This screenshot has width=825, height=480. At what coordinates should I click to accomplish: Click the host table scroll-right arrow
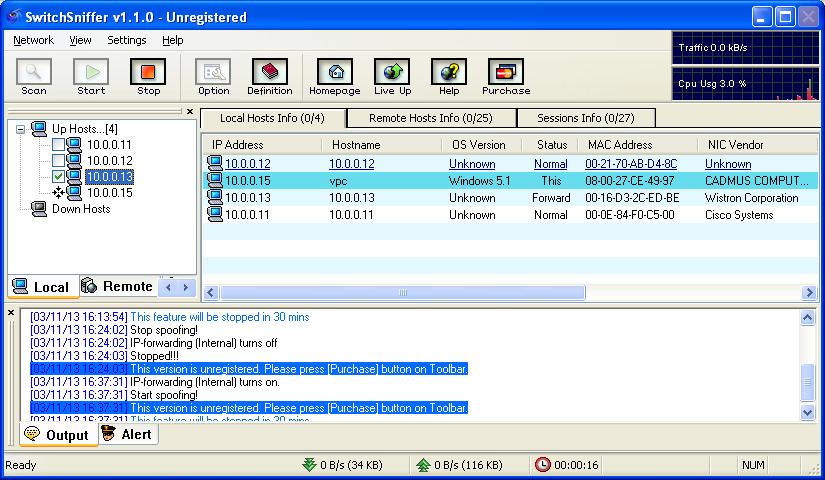tap(809, 292)
